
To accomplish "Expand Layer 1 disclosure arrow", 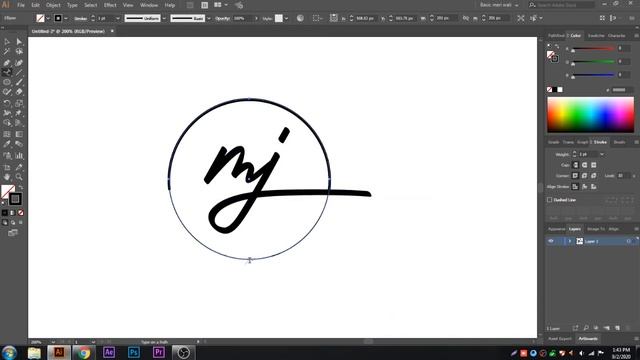I will coord(570,241).
